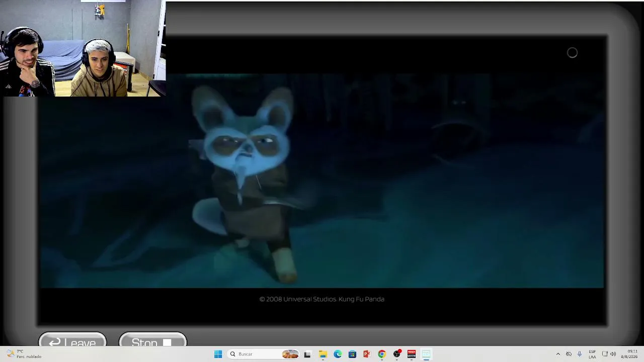
Task: Open the volume speaker control
Action: click(x=613, y=354)
